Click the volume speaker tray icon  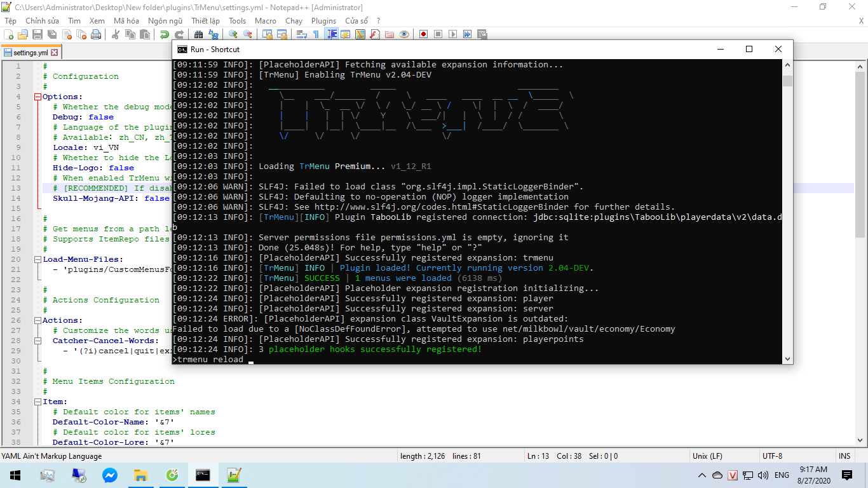click(763, 475)
